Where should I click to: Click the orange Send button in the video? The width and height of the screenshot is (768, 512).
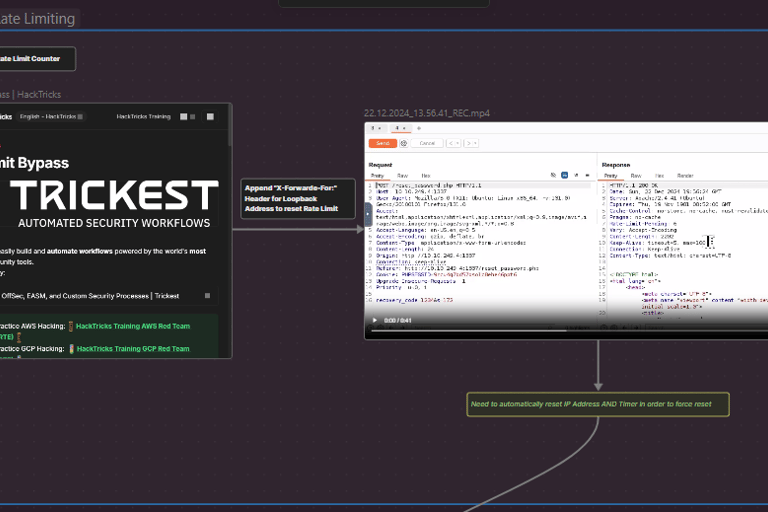click(383, 143)
